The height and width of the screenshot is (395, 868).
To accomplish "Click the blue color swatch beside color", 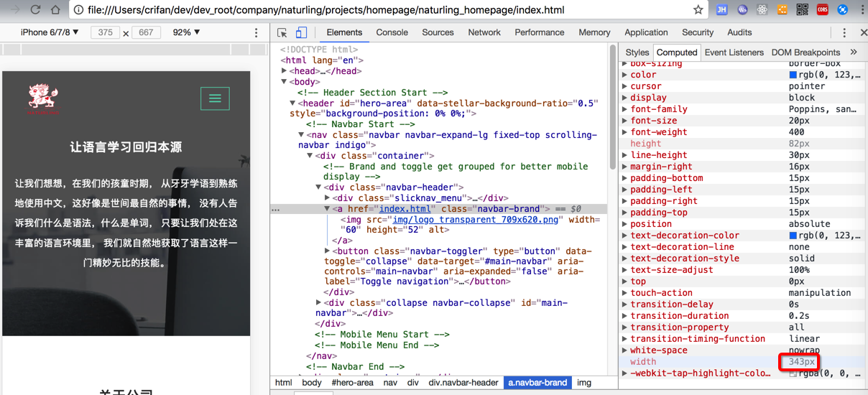I will 793,75.
